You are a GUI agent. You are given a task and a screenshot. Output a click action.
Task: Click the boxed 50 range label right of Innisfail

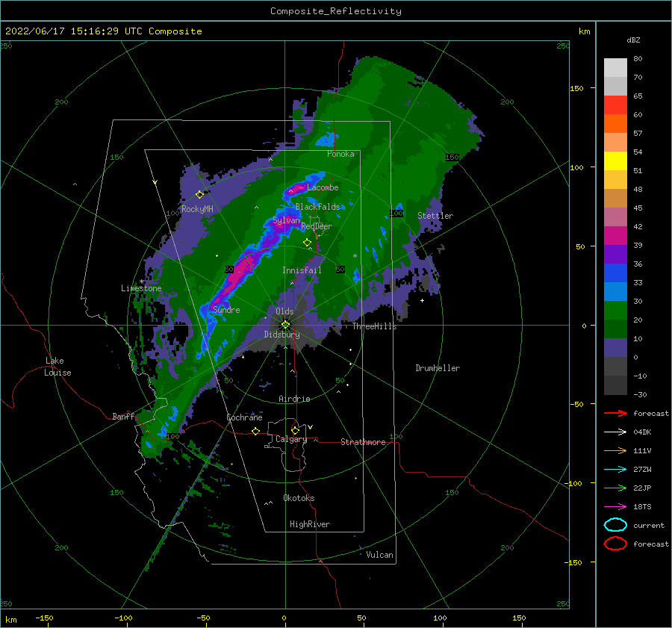pos(340,270)
